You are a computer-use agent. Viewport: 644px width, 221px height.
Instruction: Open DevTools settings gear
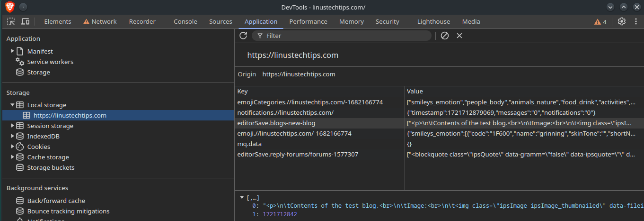(x=622, y=21)
